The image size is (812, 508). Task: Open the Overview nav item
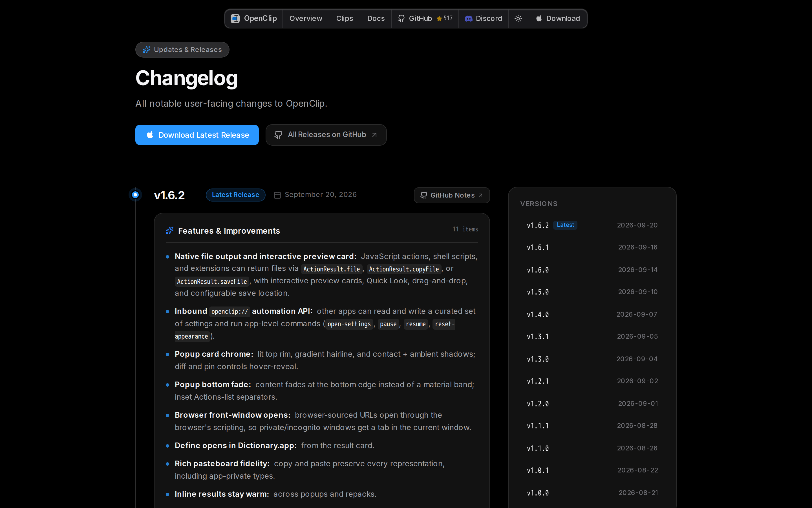pyautogui.click(x=306, y=18)
